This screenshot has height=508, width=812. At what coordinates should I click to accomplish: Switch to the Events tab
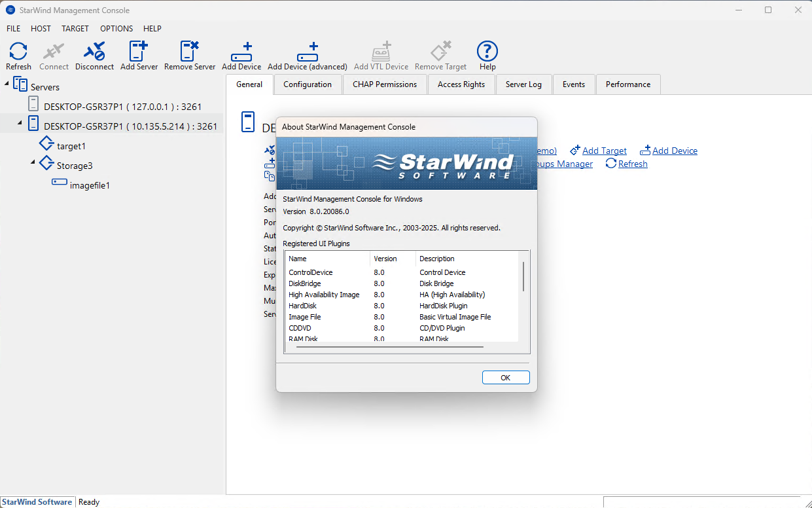pyautogui.click(x=574, y=84)
